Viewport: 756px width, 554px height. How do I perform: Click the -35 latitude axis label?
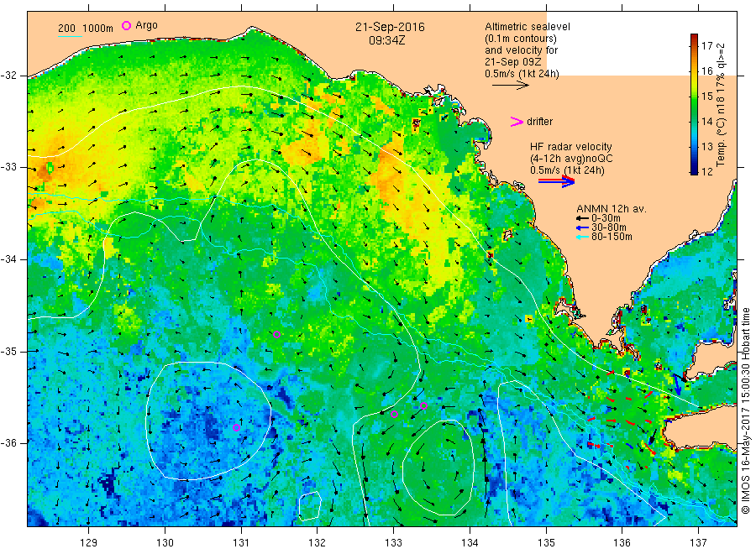click(9, 351)
